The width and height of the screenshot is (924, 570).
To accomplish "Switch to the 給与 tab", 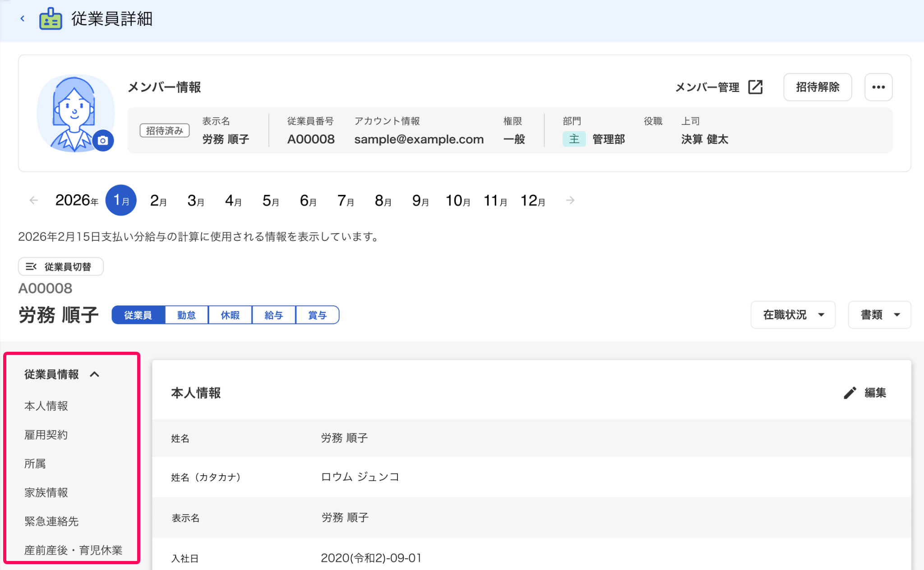I will (274, 315).
